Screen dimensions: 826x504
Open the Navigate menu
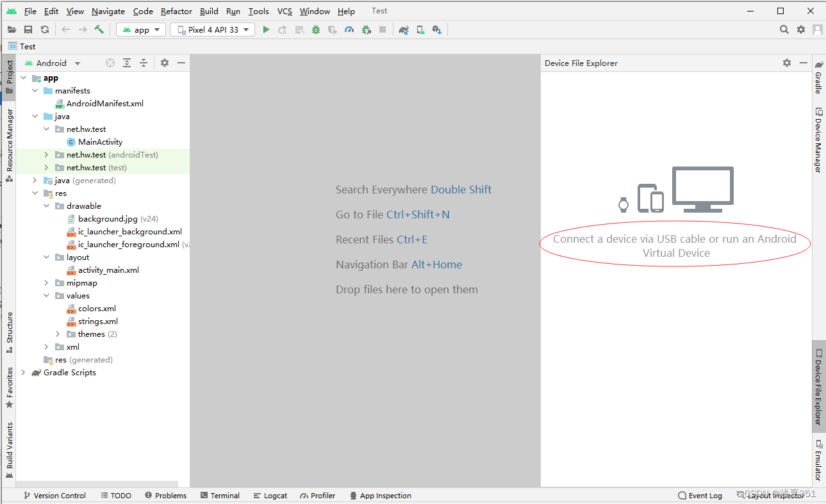[x=108, y=11]
